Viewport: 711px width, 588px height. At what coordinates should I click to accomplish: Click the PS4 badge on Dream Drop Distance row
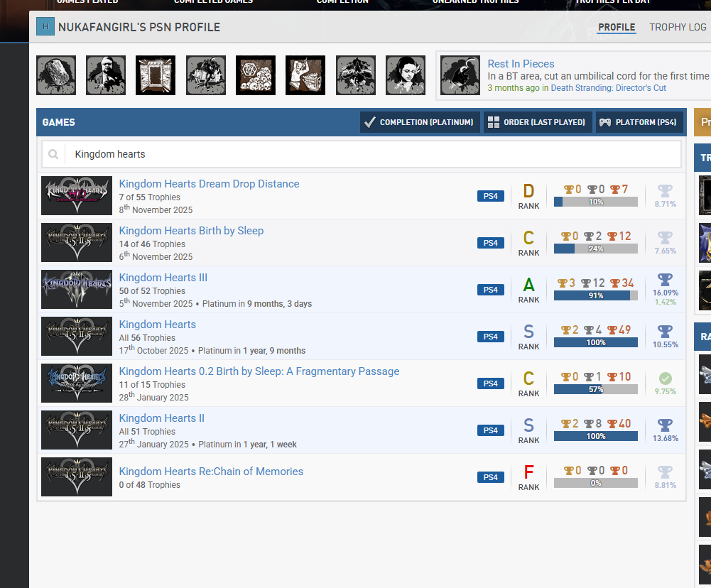click(x=490, y=196)
